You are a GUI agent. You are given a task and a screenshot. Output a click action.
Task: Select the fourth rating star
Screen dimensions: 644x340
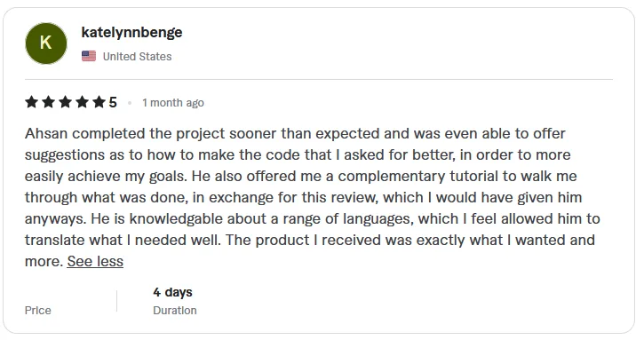point(82,102)
